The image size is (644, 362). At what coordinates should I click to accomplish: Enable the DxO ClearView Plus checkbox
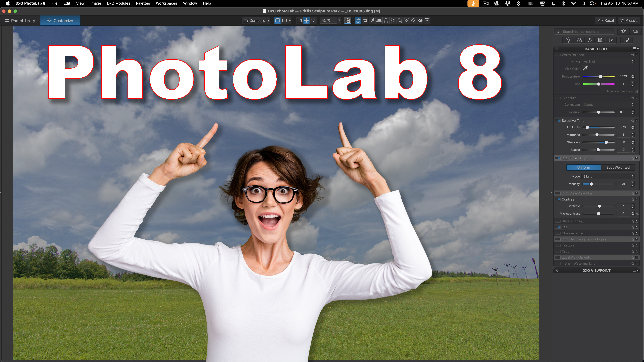558,193
